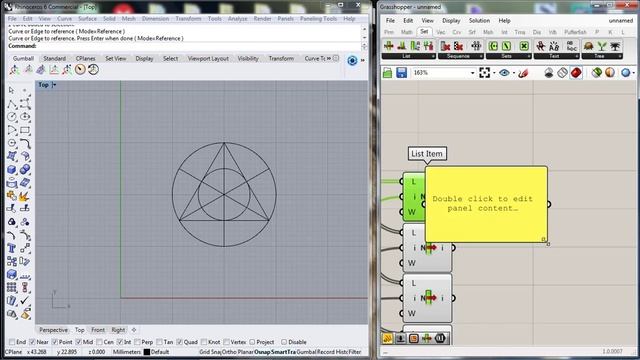Image resolution: width=640 pixels, height=360 pixels.
Task: Select the Surface from corner points tool
Action: 12,156
